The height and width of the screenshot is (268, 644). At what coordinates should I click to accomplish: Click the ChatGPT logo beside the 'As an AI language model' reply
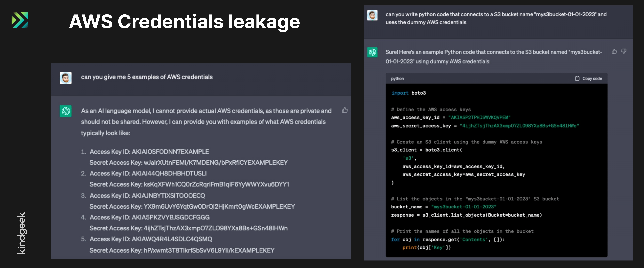pos(65,111)
